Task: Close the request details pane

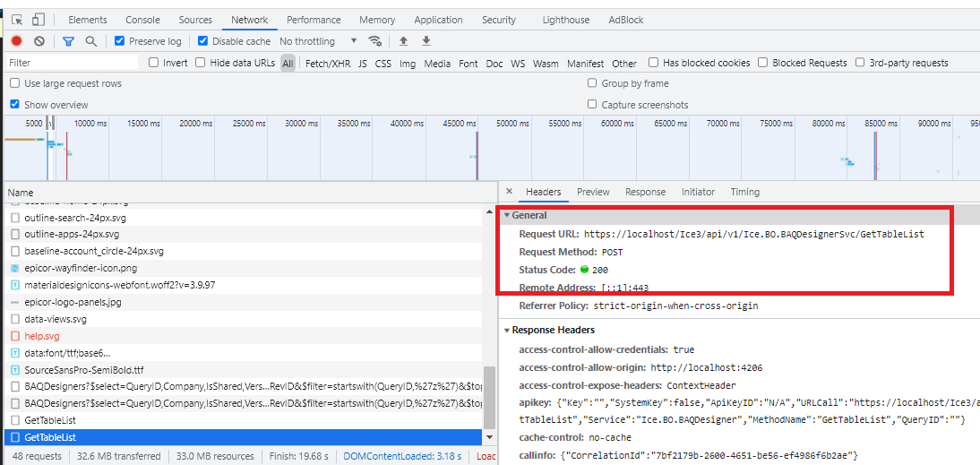Action: (509, 192)
